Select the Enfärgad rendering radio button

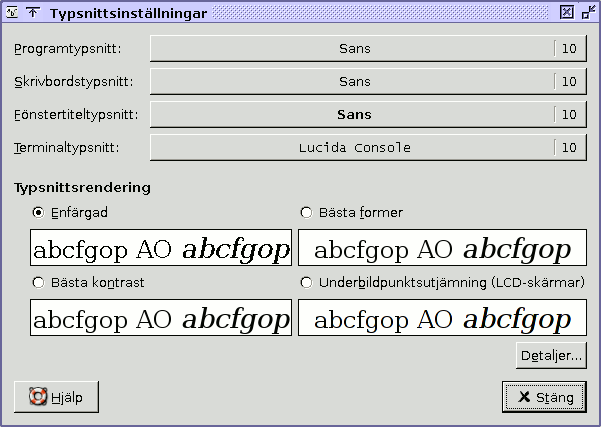pyautogui.click(x=38, y=212)
